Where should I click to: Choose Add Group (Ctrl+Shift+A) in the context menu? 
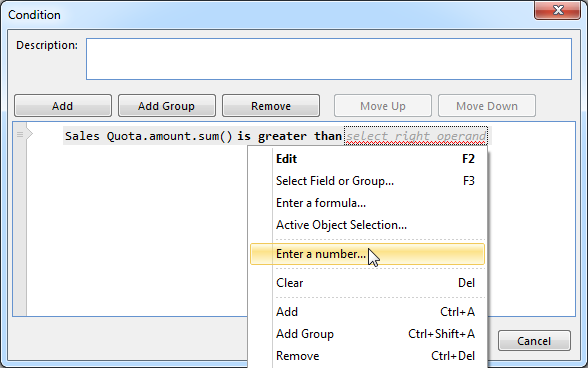368,334
